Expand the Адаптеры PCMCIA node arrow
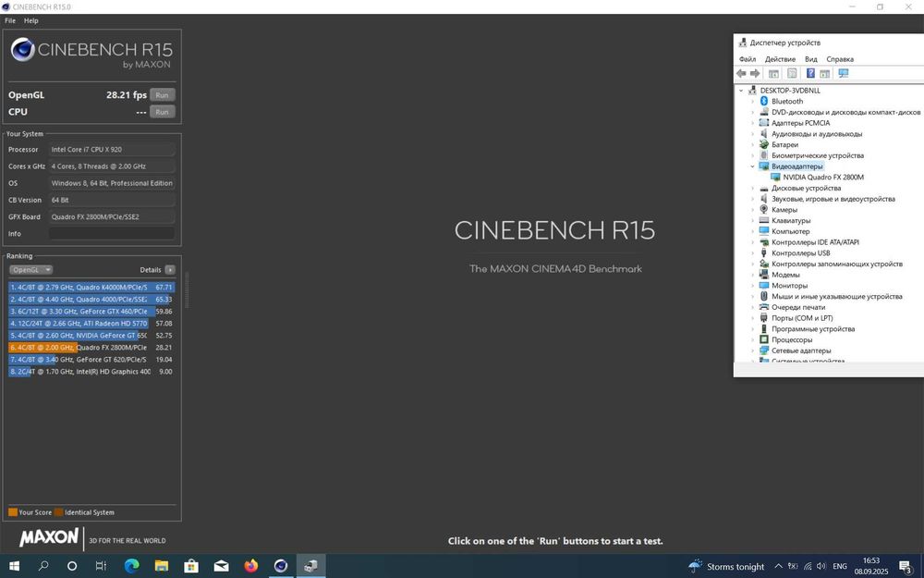This screenshot has height=578, width=924. pos(752,123)
